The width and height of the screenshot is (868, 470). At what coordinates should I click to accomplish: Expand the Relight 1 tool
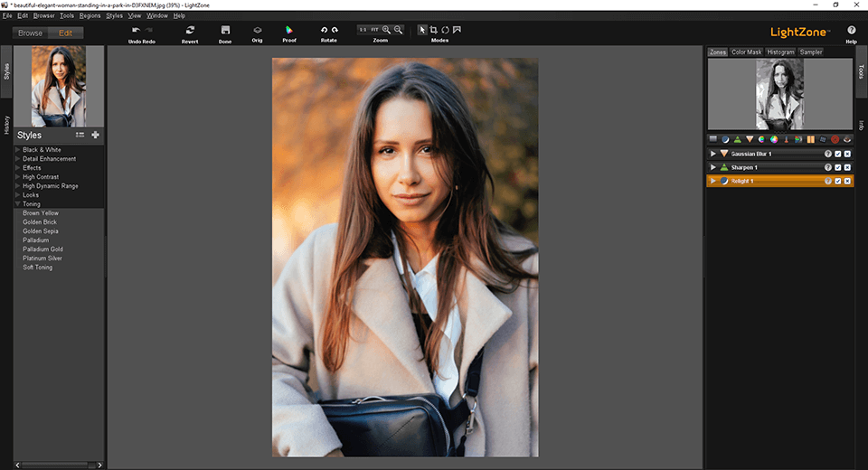coord(713,181)
